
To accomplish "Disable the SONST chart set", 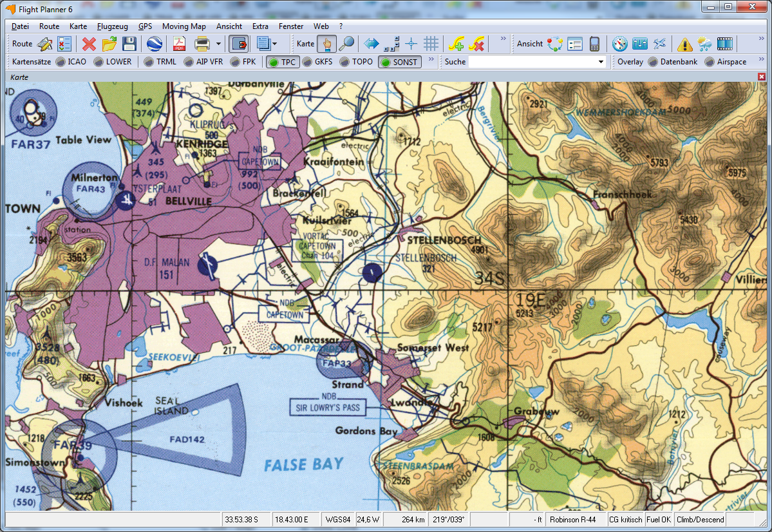I will (400, 62).
